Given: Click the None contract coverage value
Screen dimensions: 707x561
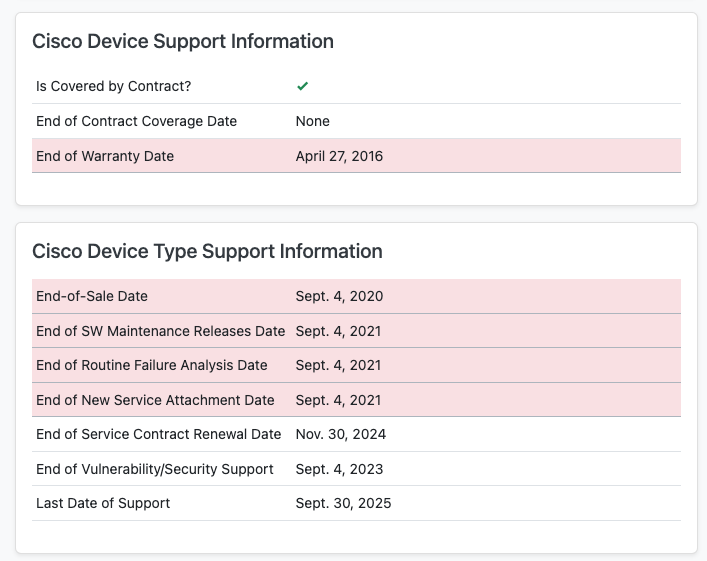Looking at the screenshot, I should pos(312,121).
